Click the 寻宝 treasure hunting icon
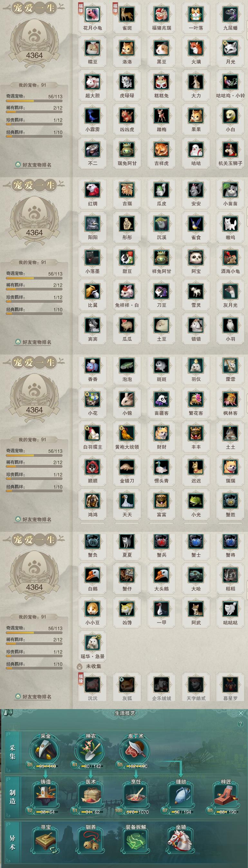 click(x=45, y=841)
